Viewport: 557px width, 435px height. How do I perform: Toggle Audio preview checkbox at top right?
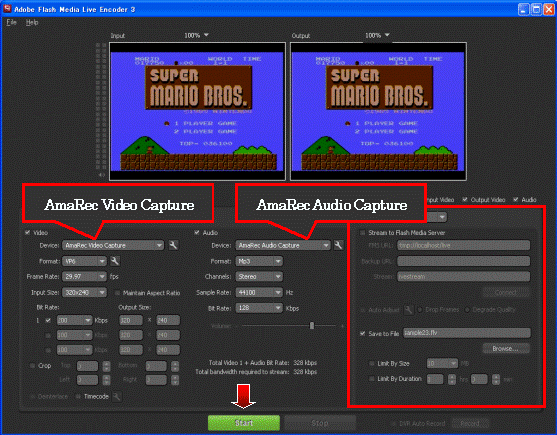click(516, 200)
